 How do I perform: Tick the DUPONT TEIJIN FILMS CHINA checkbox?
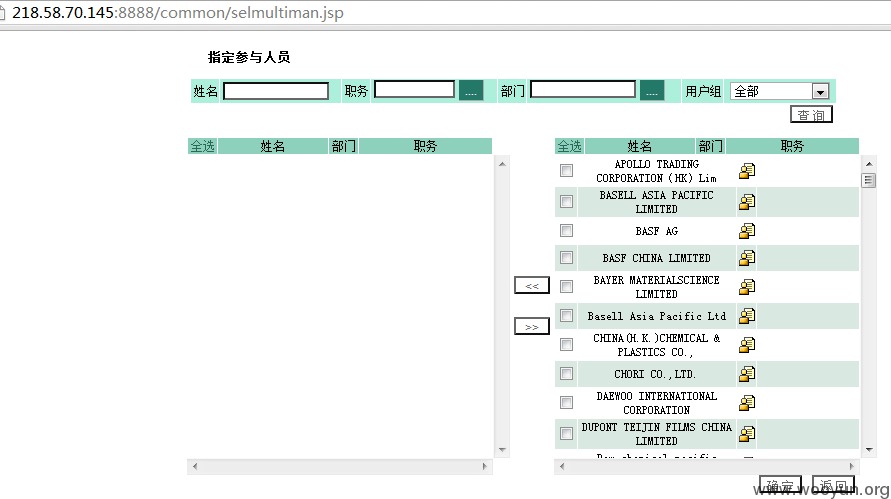coord(567,434)
